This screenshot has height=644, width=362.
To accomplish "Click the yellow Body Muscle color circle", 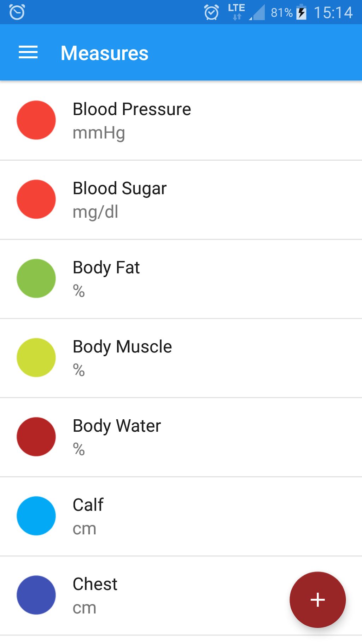I will 36,357.
